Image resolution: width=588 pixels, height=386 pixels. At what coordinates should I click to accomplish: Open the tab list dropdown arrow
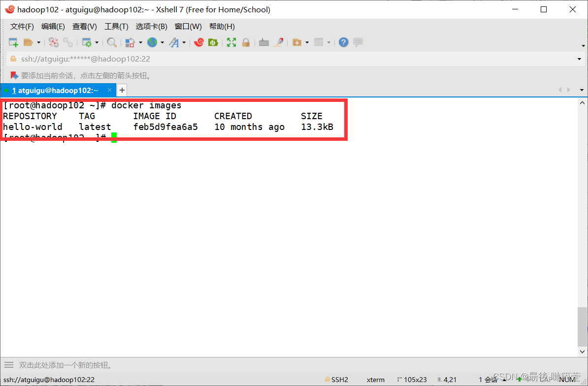pos(582,90)
